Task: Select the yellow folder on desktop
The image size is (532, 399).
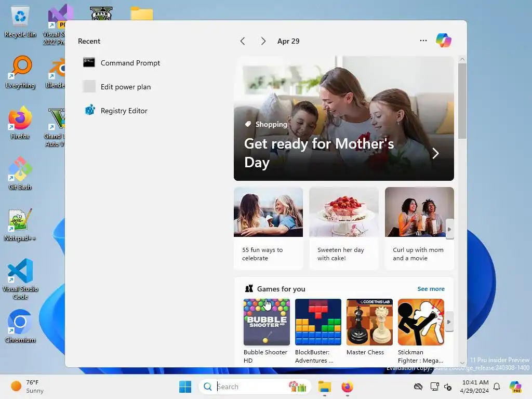Action: pos(142,14)
